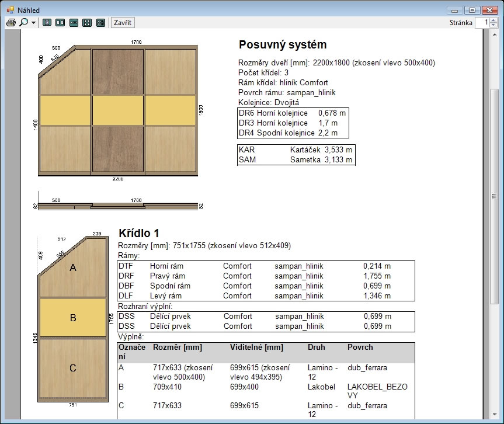The image size is (504, 424).
Task: Click the Print icon in the toolbar
Action: [x=11, y=23]
